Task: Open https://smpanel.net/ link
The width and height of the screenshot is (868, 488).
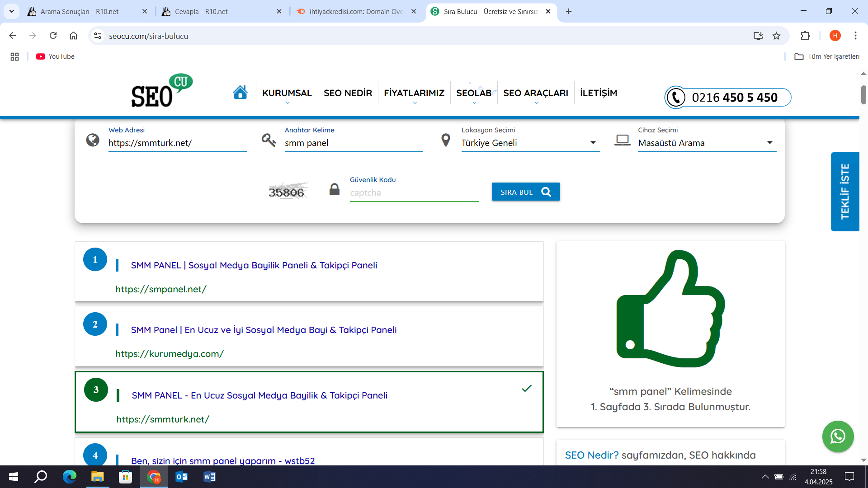Action: (161, 289)
